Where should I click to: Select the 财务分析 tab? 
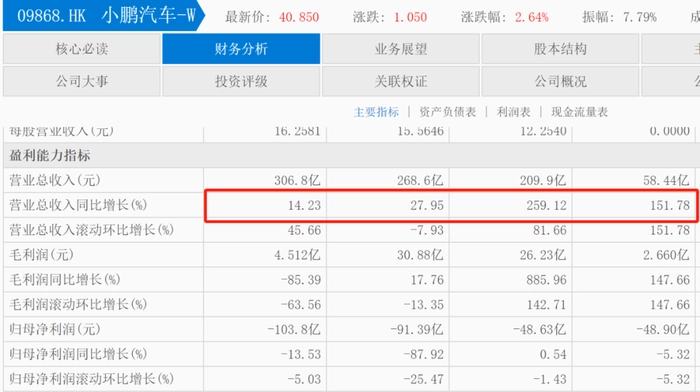pyautogui.click(x=241, y=49)
